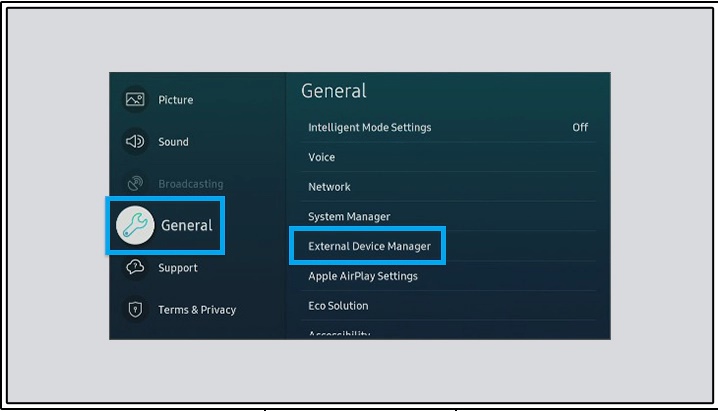Select Eco Solution option

[x=449, y=306]
